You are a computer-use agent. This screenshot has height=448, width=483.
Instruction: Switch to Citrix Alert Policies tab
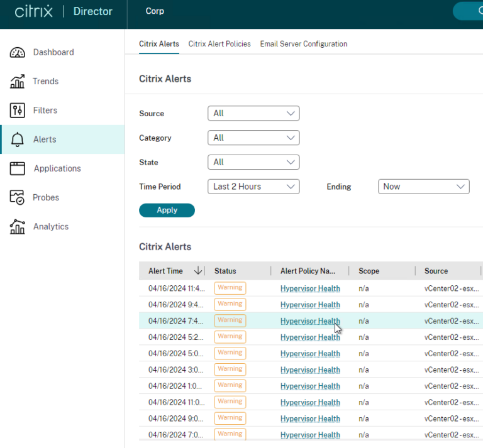219,44
